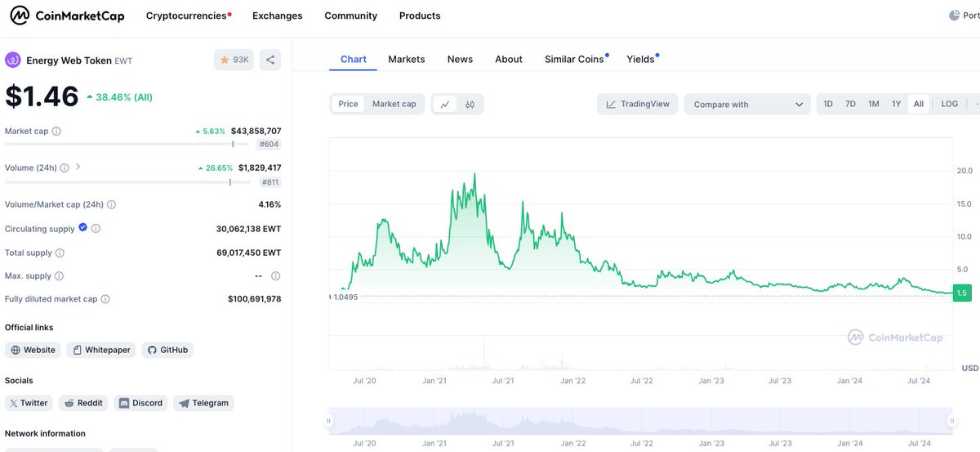The width and height of the screenshot is (980, 452).
Task: Click left handle of chart range slider
Action: pos(329,421)
